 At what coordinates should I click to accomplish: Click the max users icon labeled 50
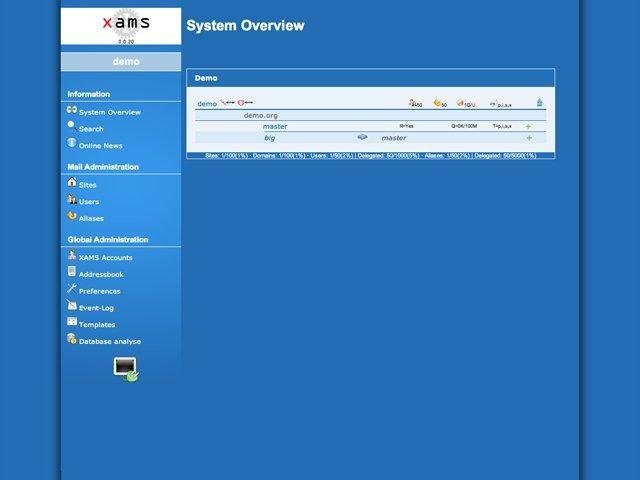tap(415, 103)
